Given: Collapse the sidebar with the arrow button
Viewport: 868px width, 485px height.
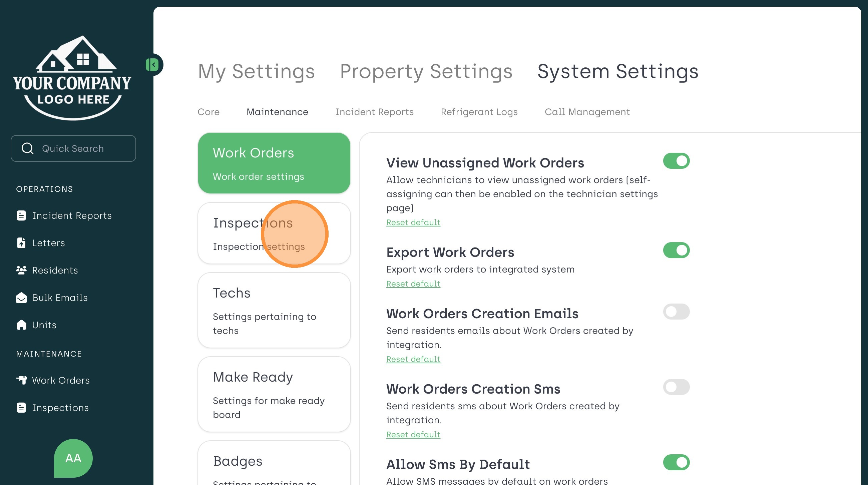Looking at the screenshot, I should point(153,65).
